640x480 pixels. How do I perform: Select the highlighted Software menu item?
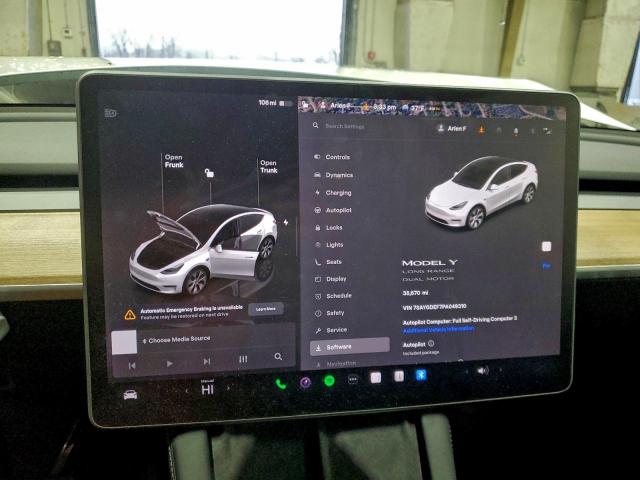[x=349, y=347]
